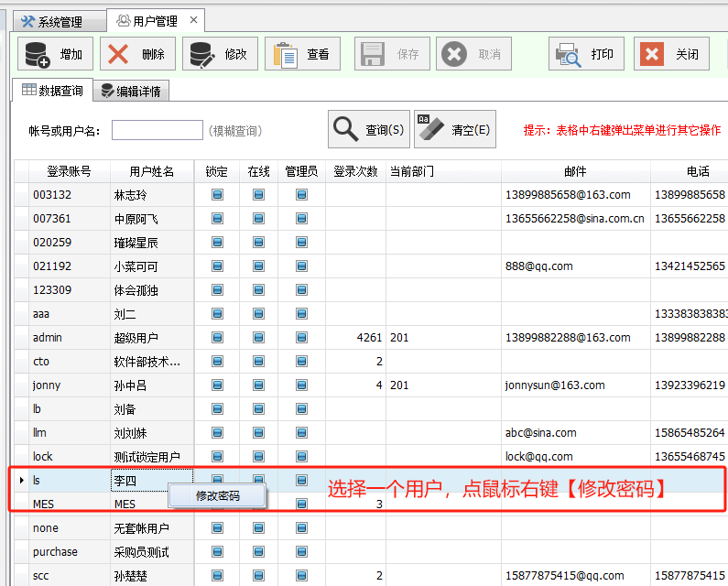Click the 登录次数 column header
The height and width of the screenshot is (586, 728).
tap(355, 171)
